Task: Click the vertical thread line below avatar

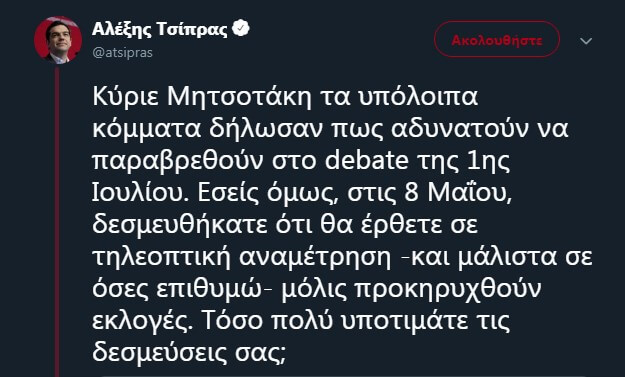Action: [x=57, y=221]
